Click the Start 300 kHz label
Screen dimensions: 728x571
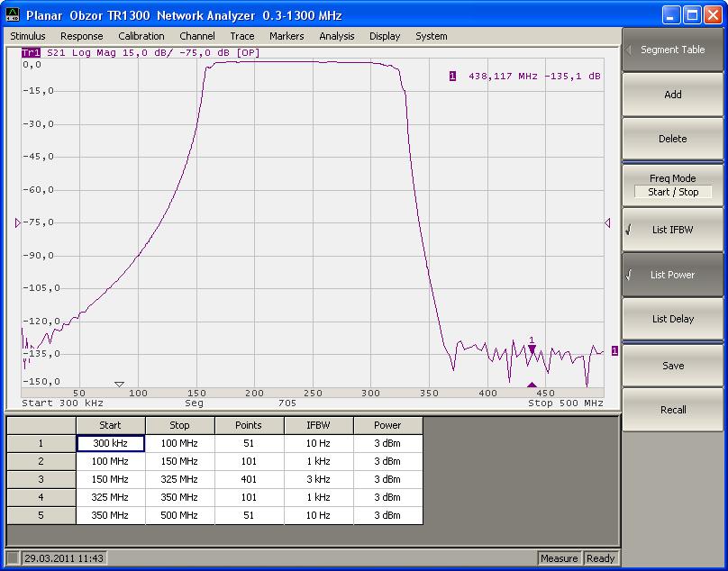tap(62, 403)
